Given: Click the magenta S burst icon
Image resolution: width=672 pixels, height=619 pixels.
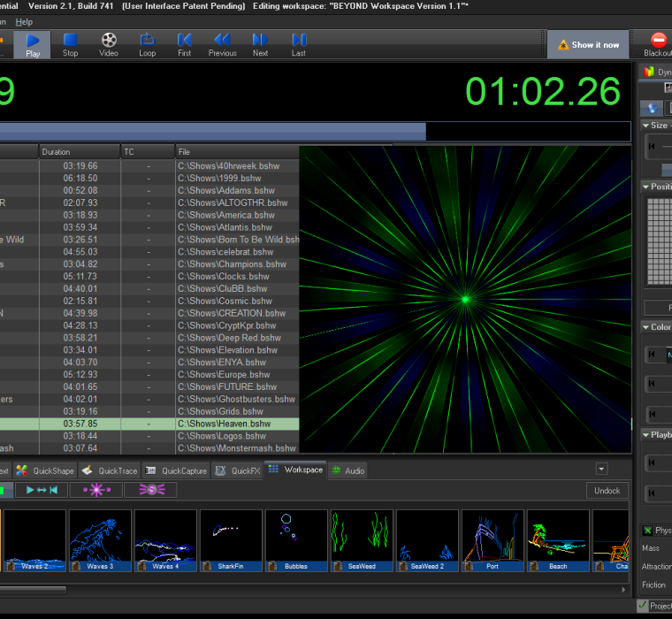Looking at the screenshot, I should [x=151, y=490].
